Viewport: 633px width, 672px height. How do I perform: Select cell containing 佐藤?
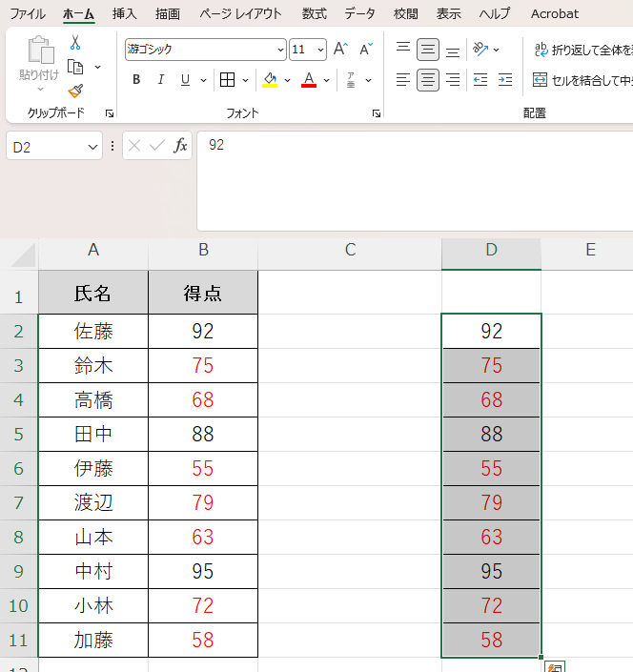[x=93, y=332]
